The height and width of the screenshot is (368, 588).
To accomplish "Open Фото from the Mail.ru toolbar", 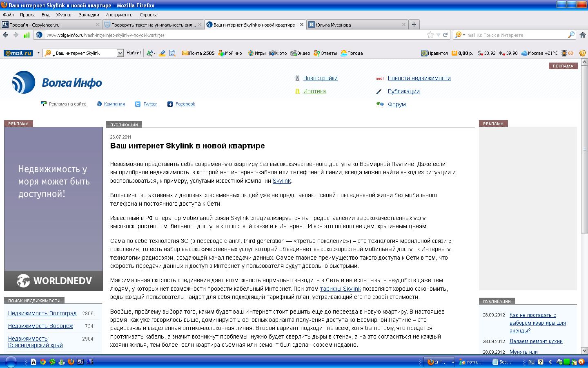I will (278, 53).
